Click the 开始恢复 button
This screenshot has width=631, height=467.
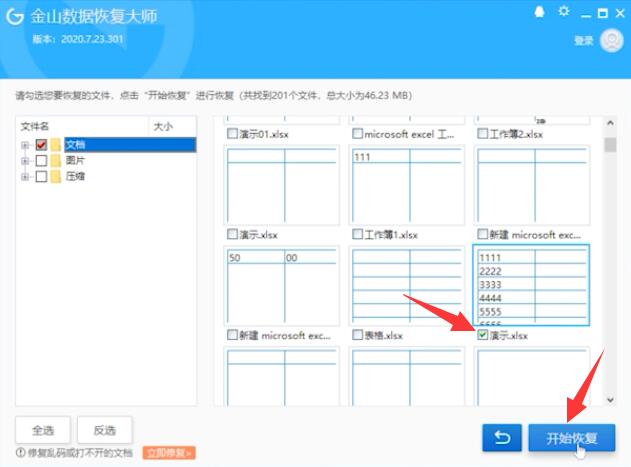point(571,438)
